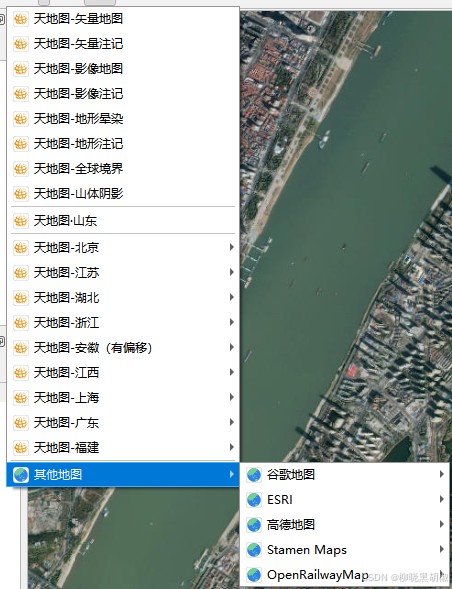Expand the Stamen Maps submenu arrow
The image size is (452, 589).
tap(442, 549)
